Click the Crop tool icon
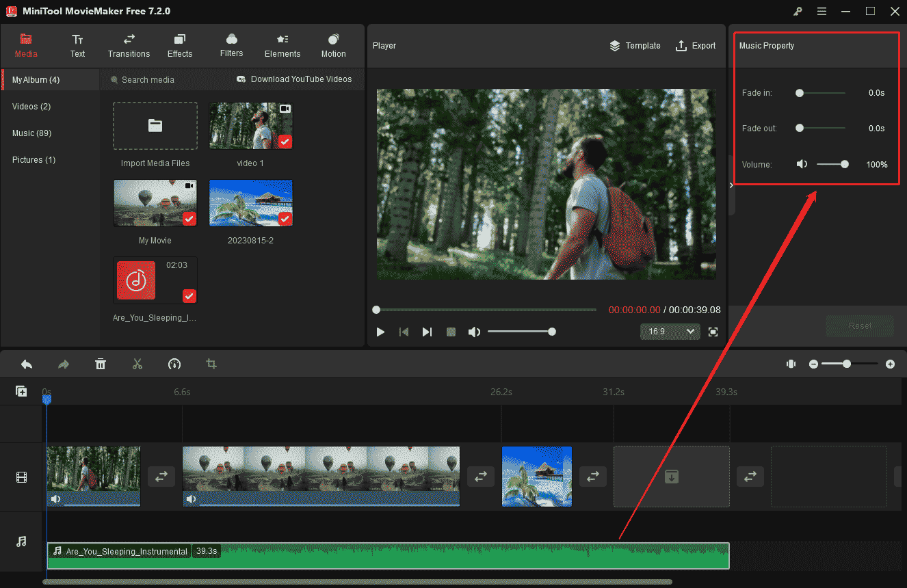 click(211, 364)
